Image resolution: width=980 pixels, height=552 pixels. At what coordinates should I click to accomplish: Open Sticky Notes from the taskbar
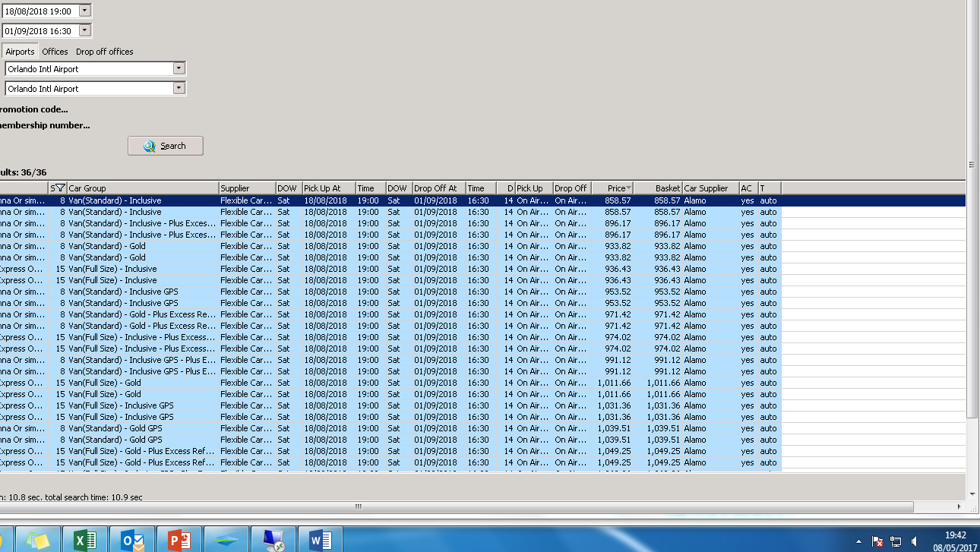point(36,540)
